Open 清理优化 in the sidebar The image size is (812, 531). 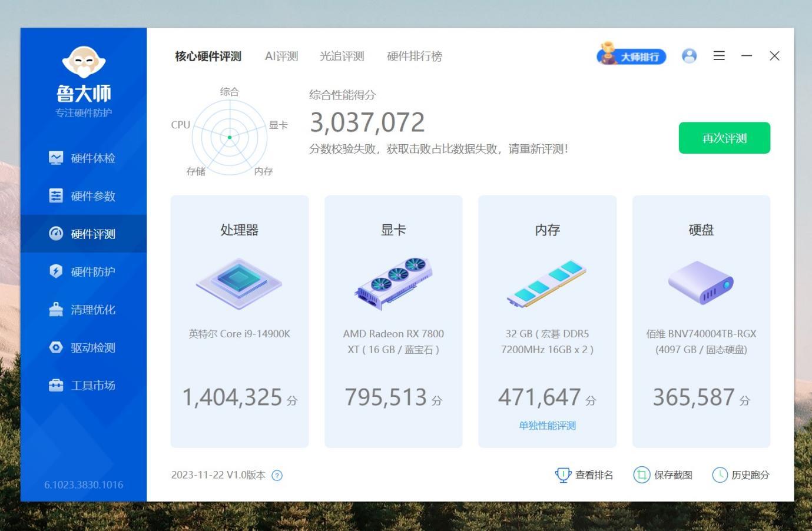tap(84, 310)
